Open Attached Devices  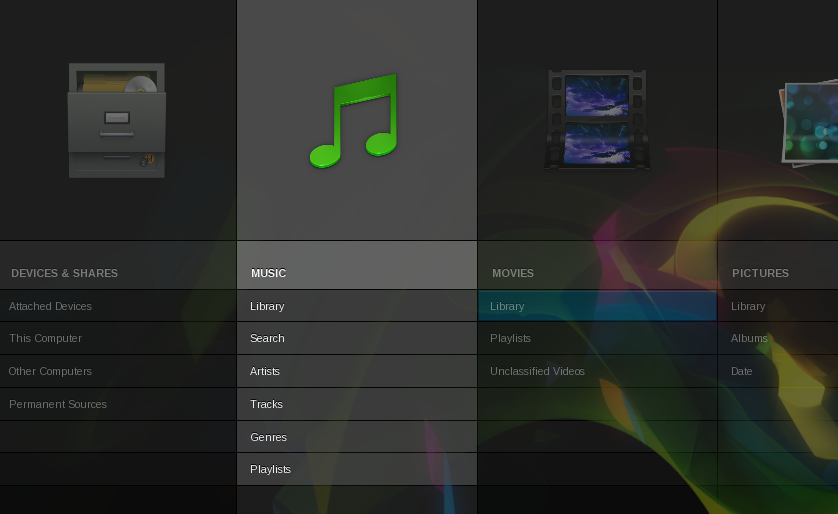pos(118,306)
